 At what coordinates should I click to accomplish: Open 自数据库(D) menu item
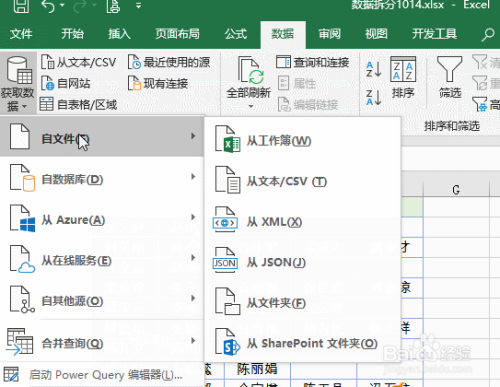tap(102, 177)
